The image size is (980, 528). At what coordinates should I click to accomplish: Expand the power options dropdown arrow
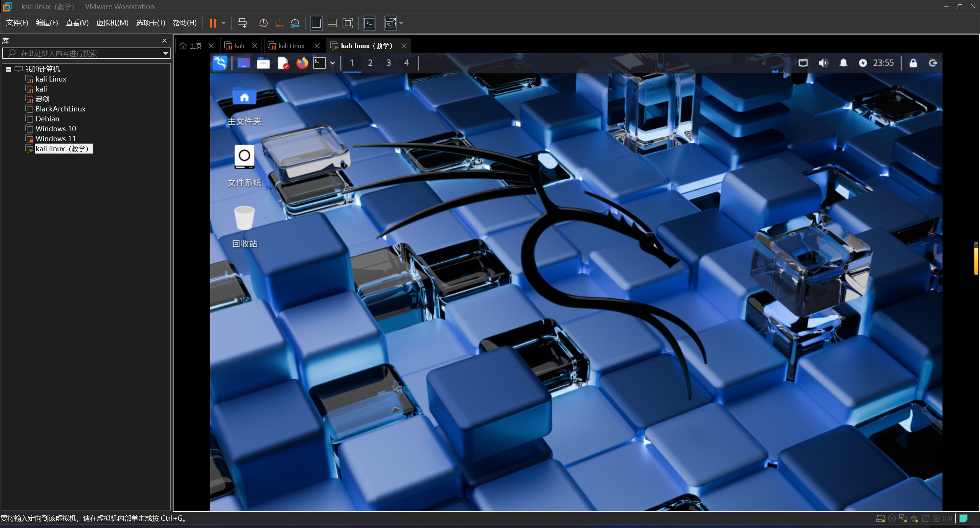(224, 23)
